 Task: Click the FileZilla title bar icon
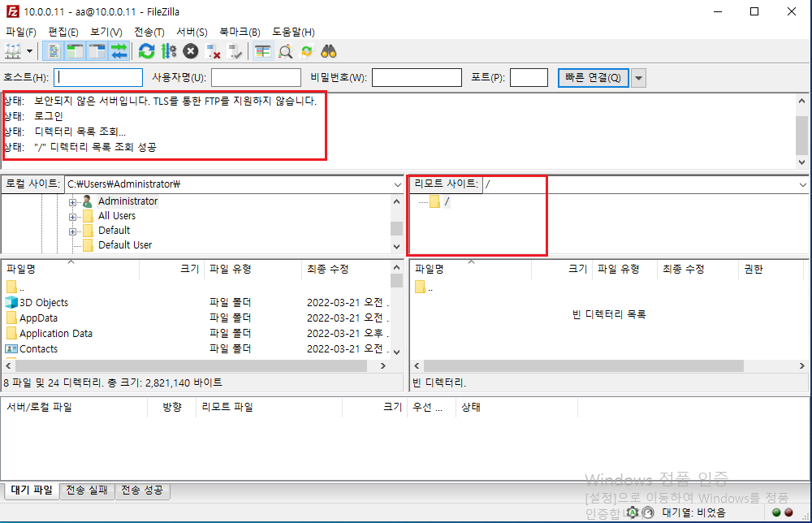(12, 11)
